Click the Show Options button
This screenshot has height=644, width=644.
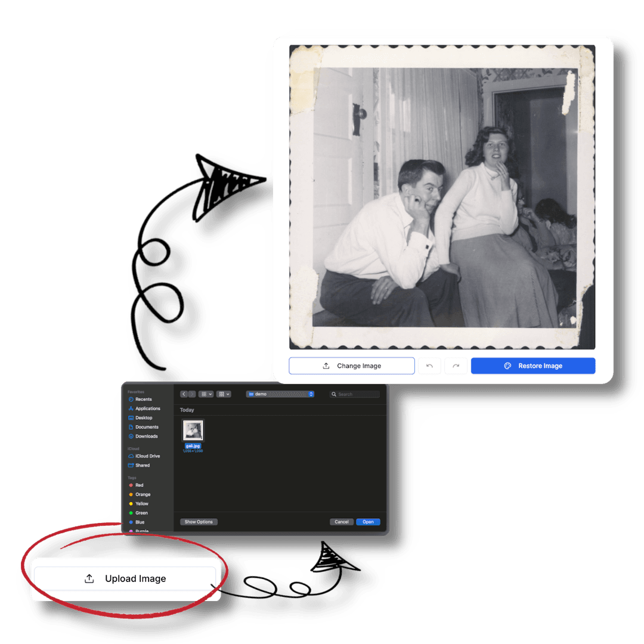pos(199,522)
